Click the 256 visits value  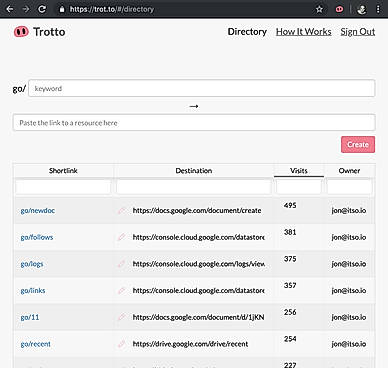(x=290, y=312)
